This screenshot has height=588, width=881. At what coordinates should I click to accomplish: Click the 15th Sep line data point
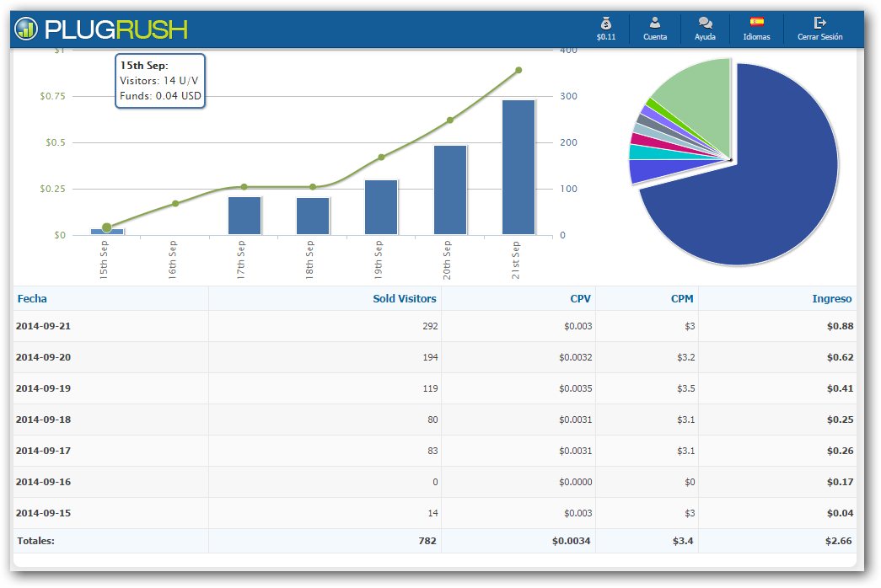tap(106, 227)
